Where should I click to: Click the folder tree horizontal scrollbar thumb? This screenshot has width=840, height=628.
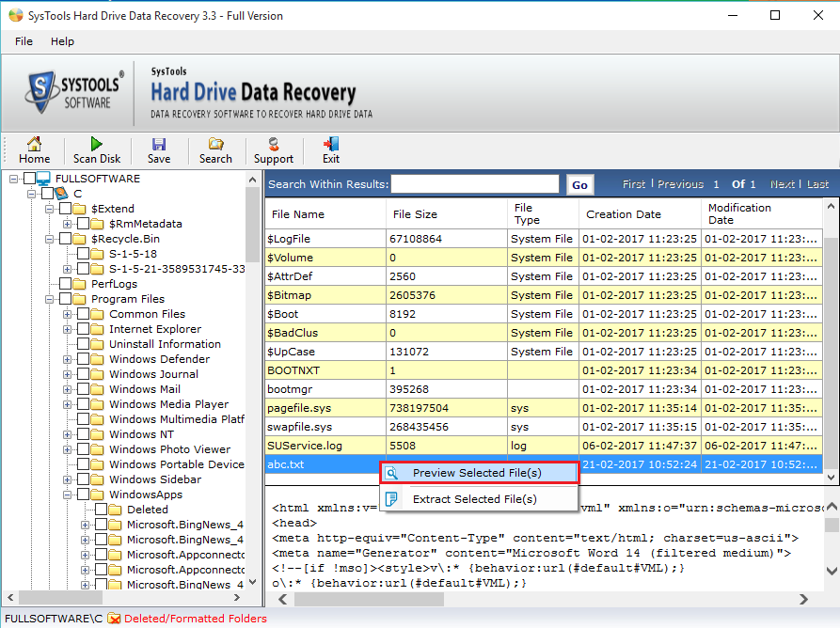point(60,597)
